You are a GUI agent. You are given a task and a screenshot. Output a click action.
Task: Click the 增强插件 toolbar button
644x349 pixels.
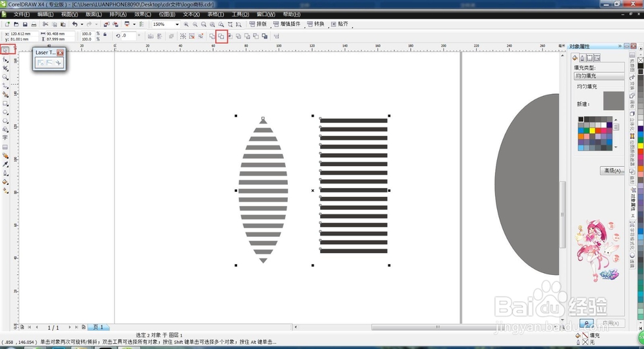pyautogui.click(x=287, y=24)
